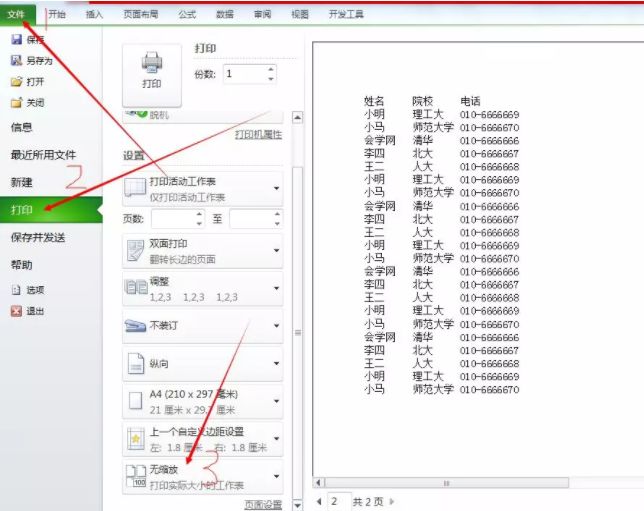Open the 审阅 ribbon tab
This screenshot has height=511, width=644.
[262, 14]
